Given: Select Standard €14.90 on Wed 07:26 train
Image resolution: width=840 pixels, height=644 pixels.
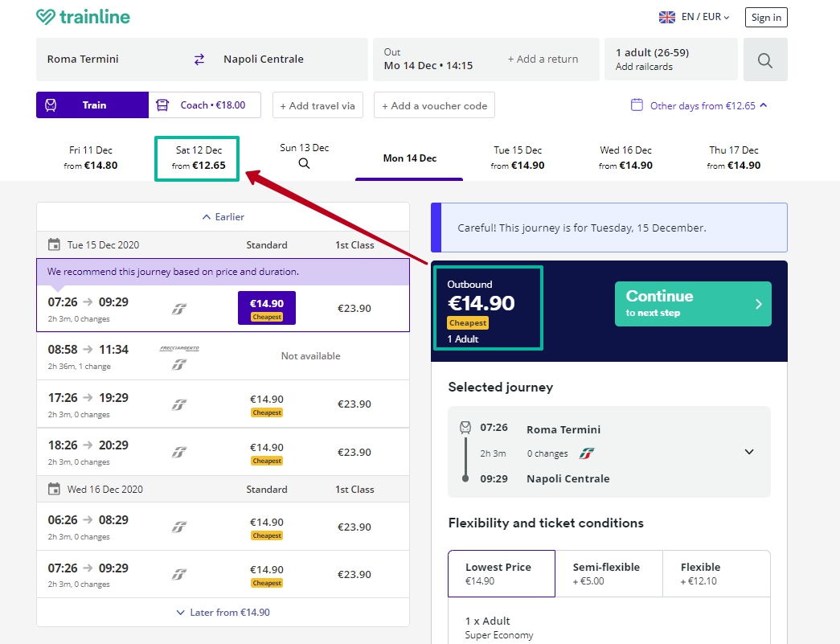Looking at the screenshot, I should [267, 575].
